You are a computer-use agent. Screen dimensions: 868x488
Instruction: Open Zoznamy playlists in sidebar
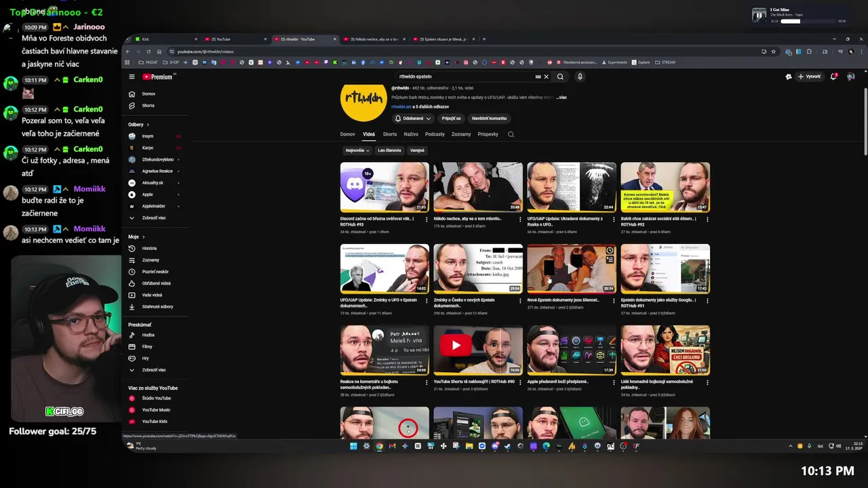[x=150, y=260]
